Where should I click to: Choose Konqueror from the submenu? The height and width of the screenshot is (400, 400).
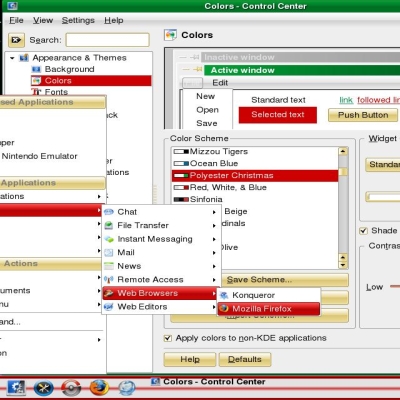[x=269, y=295]
